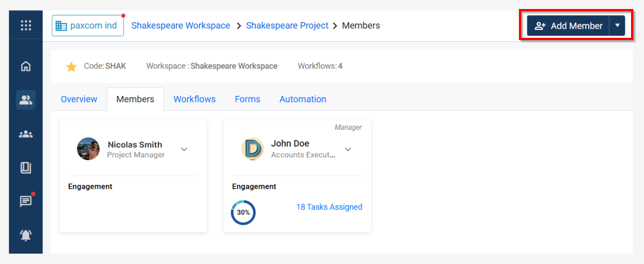Click the Shakespeare Workspace breadcrumb link

click(180, 25)
